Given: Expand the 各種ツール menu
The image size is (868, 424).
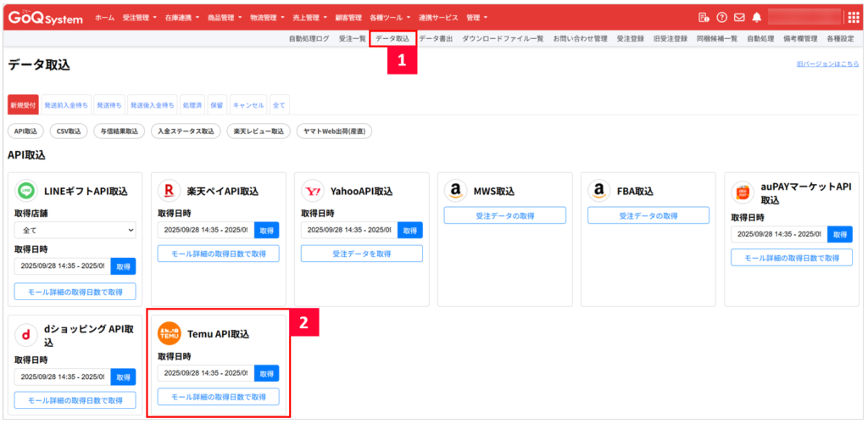Looking at the screenshot, I should [x=390, y=18].
